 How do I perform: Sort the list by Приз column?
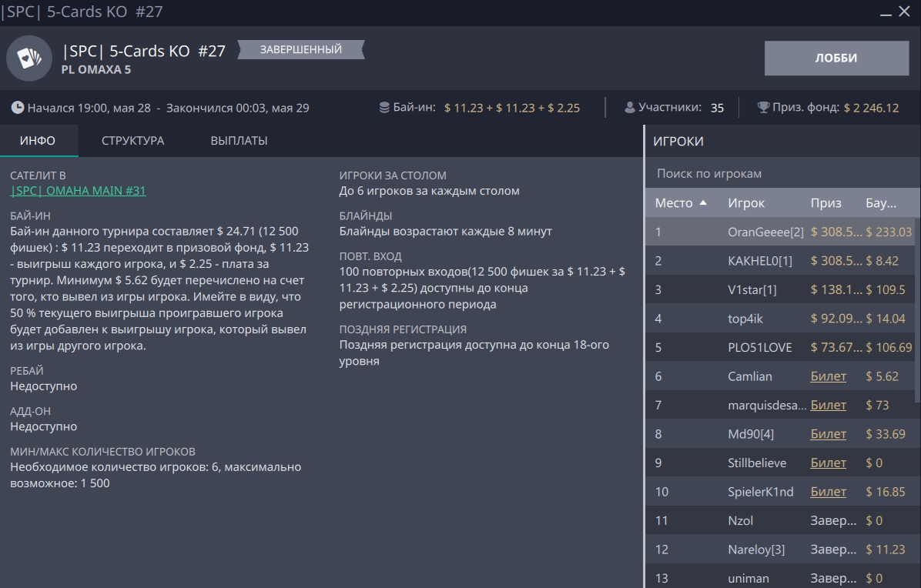(826, 203)
